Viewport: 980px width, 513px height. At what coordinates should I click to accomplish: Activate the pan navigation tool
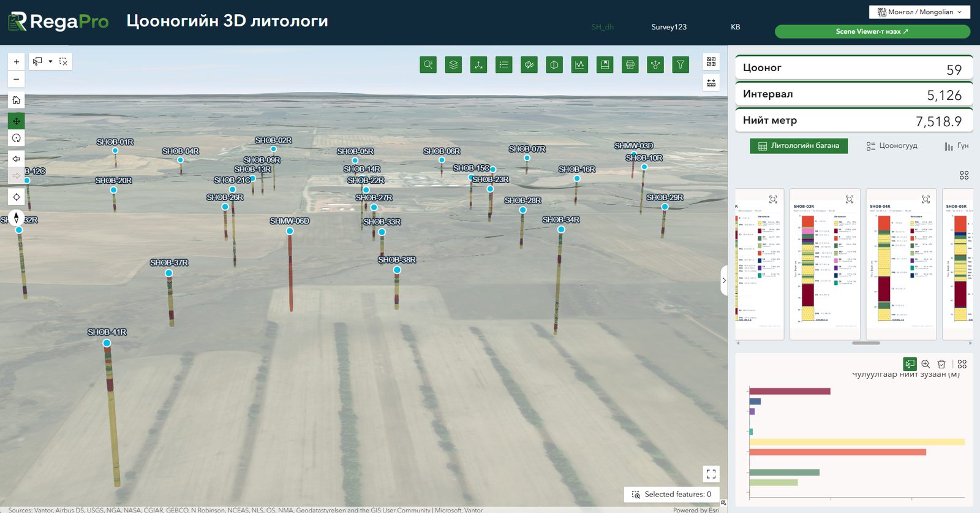point(17,121)
